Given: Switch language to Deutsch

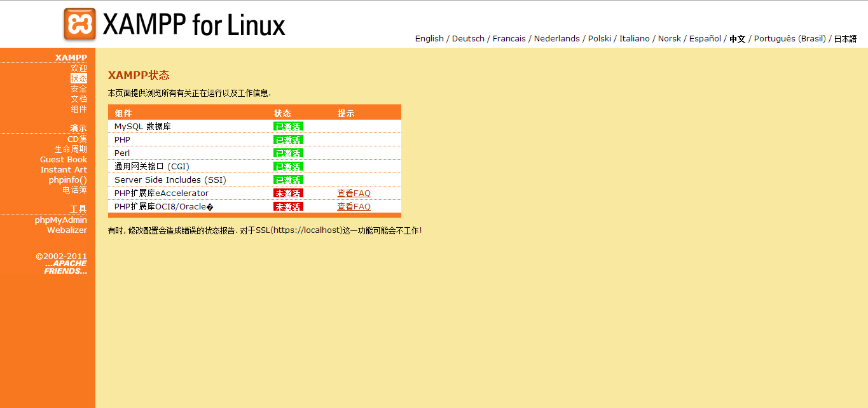Looking at the screenshot, I should (x=468, y=39).
